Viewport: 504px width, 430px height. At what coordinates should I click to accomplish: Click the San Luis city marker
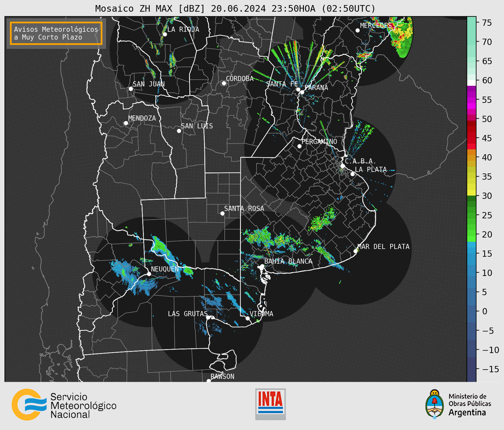click(x=179, y=131)
